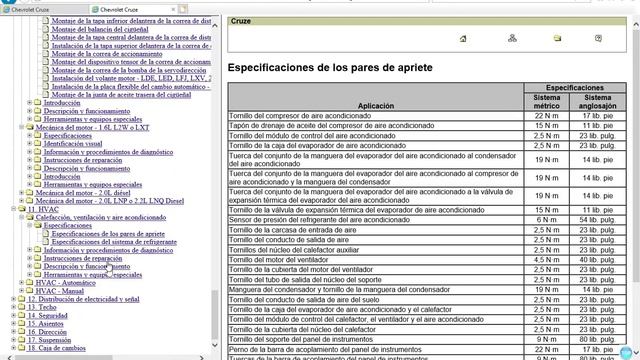
Task: Click 'Sensor de presión del refrigerante' row text
Action: pyautogui.click(x=319, y=220)
